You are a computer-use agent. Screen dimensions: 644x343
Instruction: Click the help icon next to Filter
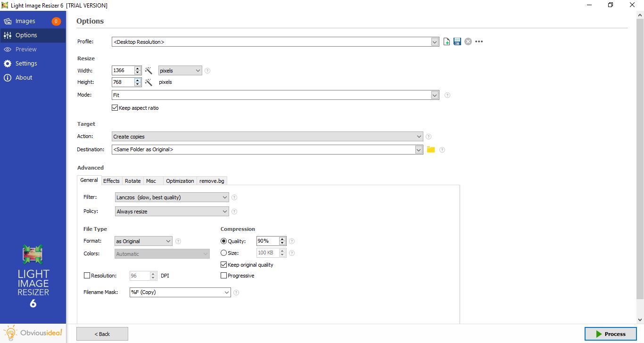pyautogui.click(x=234, y=197)
